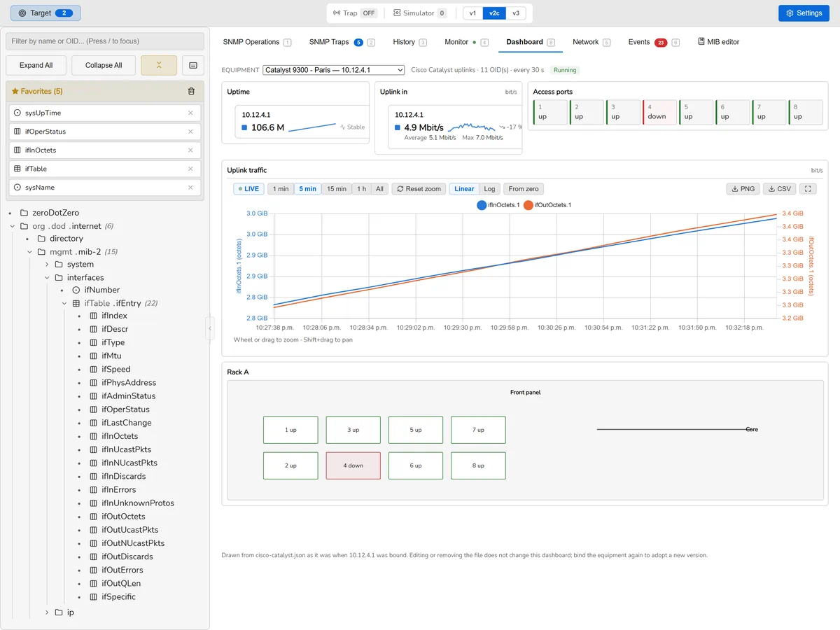Toggle the Trap listener OFF switch
Image resolution: width=840 pixels, height=630 pixels.
[x=369, y=13]
